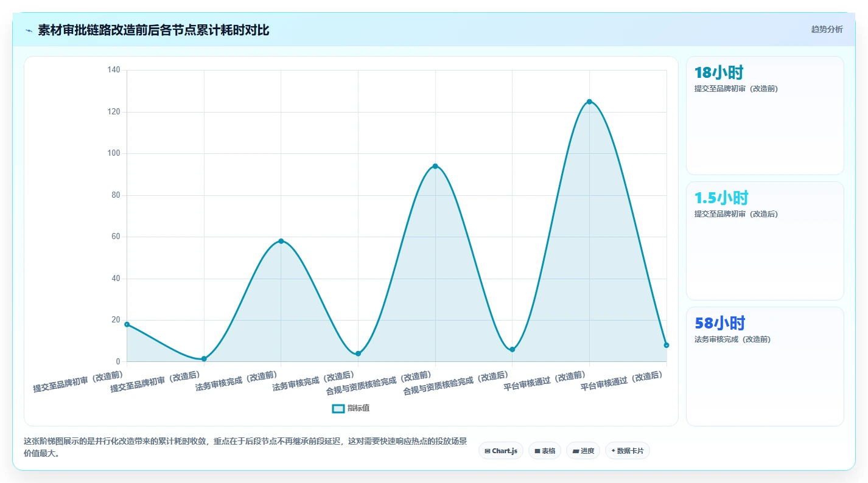The height and width of the screenshot is (483, 868).
Task: Click the y-axis value 80
Action: (x=116, y=195)
